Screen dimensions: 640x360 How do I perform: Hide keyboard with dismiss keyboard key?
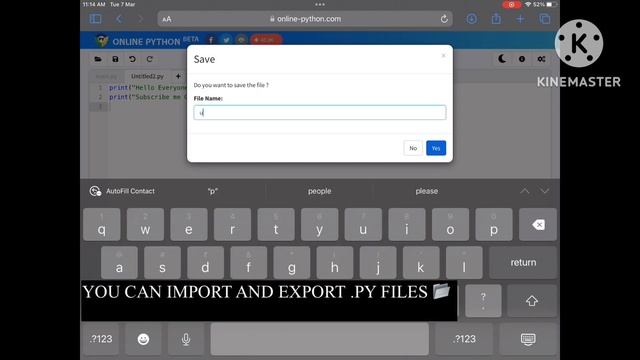coord(528,339)
